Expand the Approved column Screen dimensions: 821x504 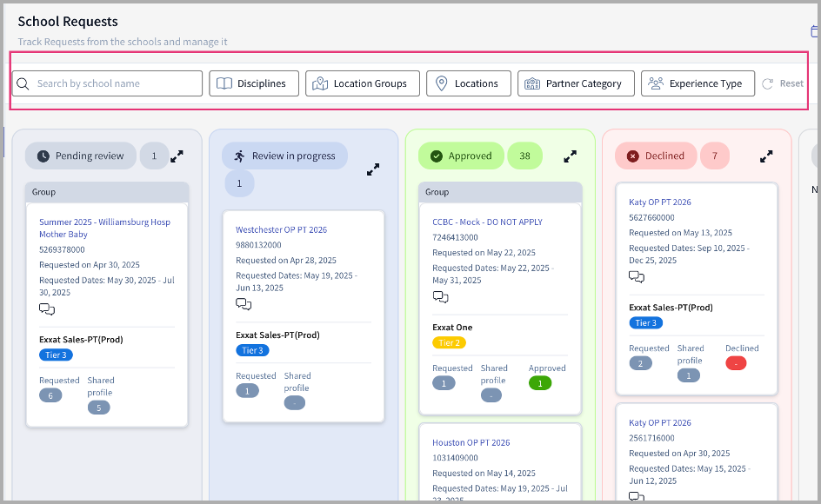point(570,156)
